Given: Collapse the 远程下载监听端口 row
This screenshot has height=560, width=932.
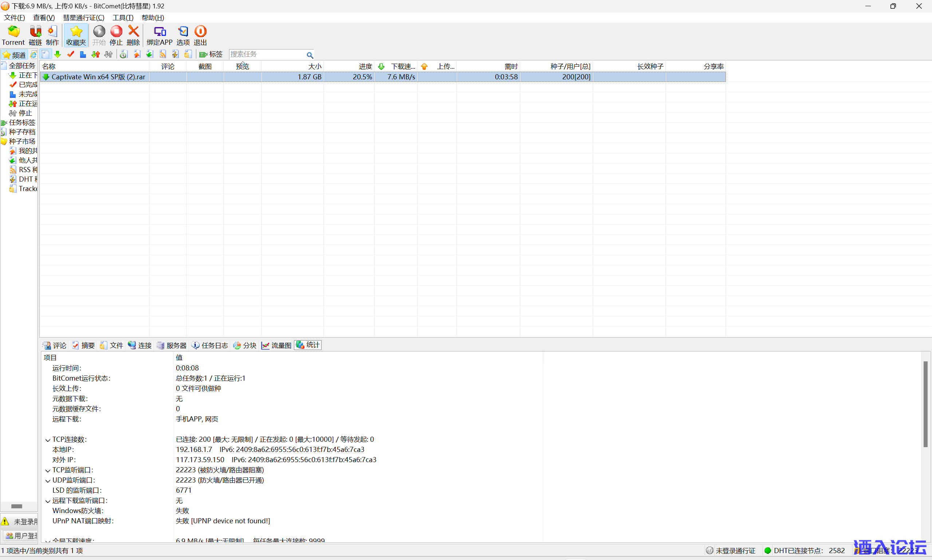Looking at the screenshot, I should pos(48,501).
